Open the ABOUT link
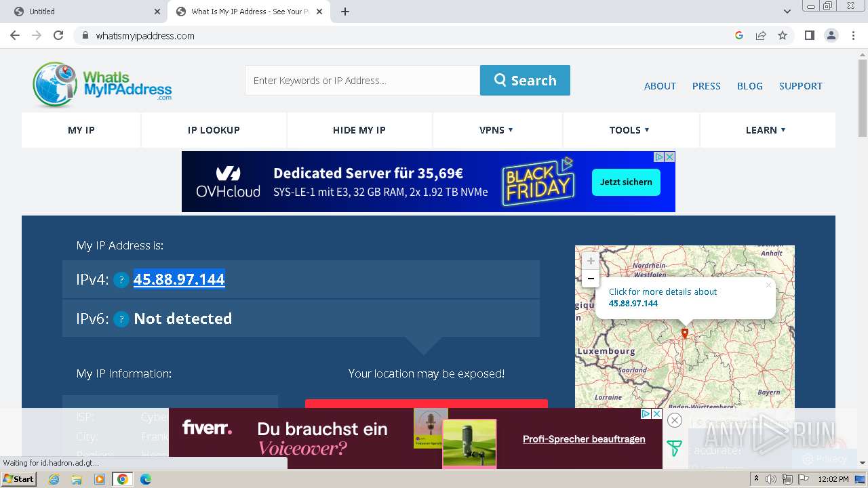The height and width of the screenshot is (488, 868). (x=660, y=86)
